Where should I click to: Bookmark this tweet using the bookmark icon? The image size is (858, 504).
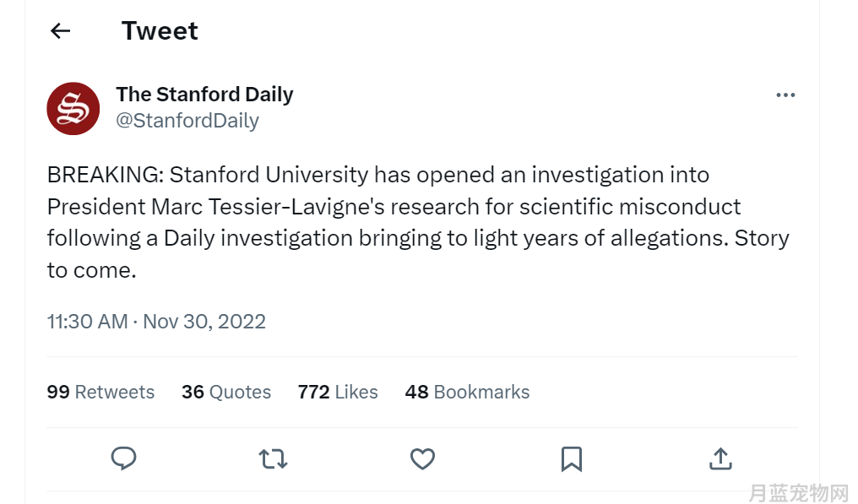tap(571, 459)
